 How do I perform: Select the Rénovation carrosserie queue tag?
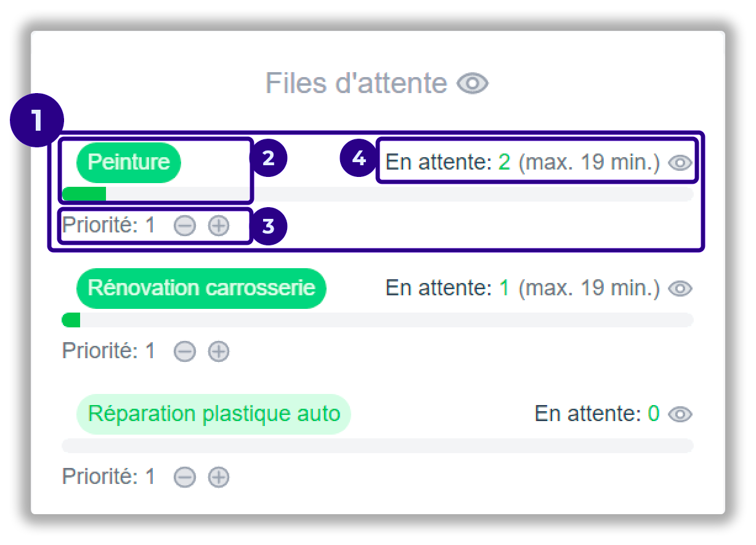[201, 288]
